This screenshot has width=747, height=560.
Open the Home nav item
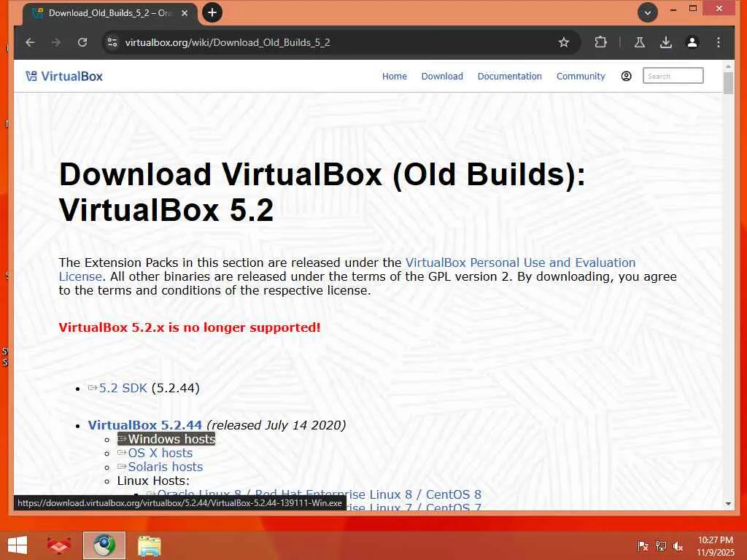pos(395,76)
